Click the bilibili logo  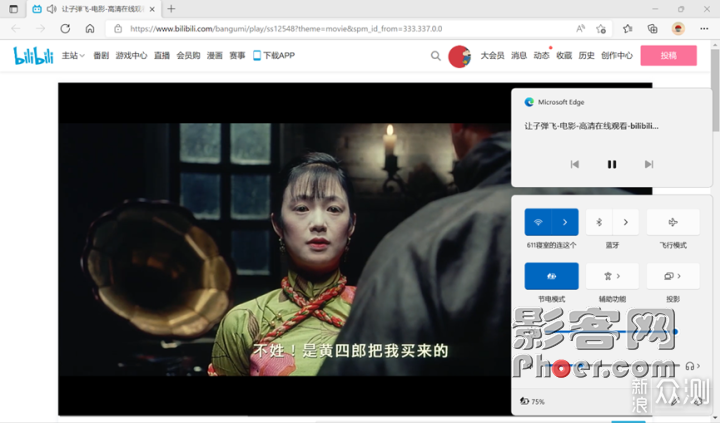coord(33,56)
